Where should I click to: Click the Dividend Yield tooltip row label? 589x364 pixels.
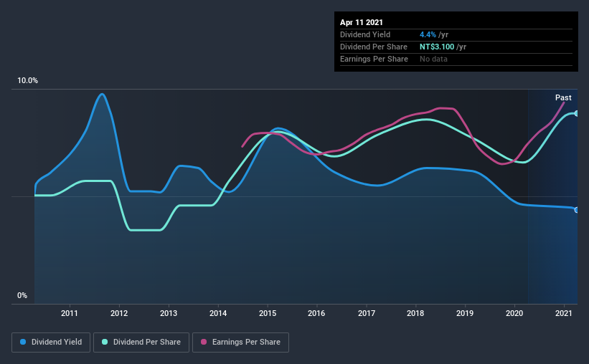365,34
